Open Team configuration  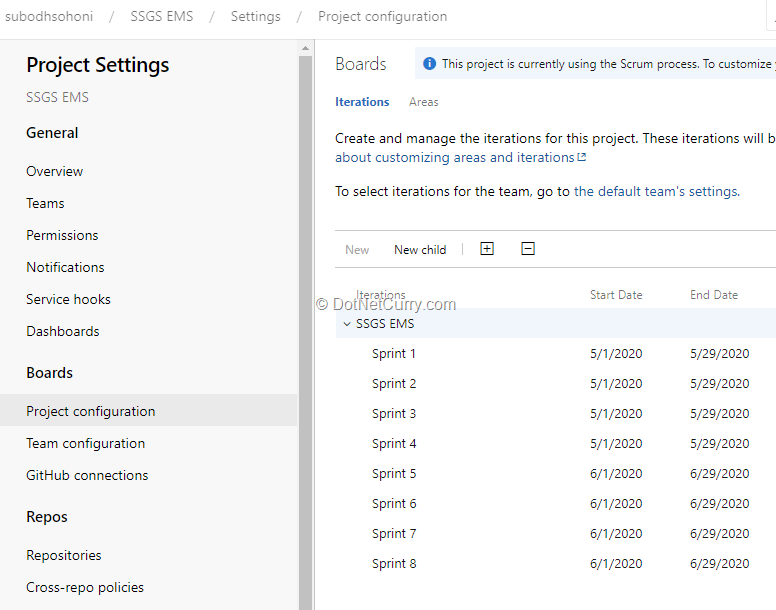(x=86, y=443)
